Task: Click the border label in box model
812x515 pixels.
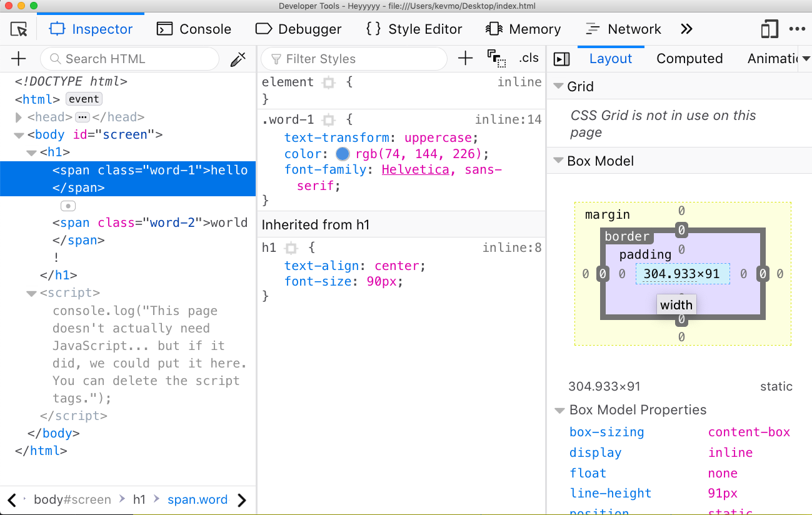Action: (x=627, y=237)
